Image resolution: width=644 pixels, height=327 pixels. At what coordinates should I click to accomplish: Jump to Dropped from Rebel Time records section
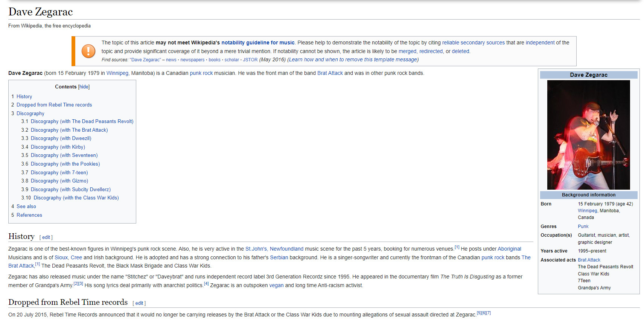click(54, 105)
